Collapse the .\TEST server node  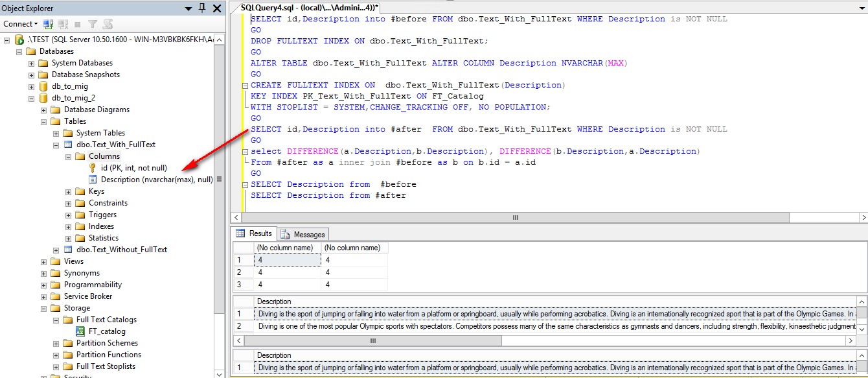pyautogui.click(x=7, y=40)
